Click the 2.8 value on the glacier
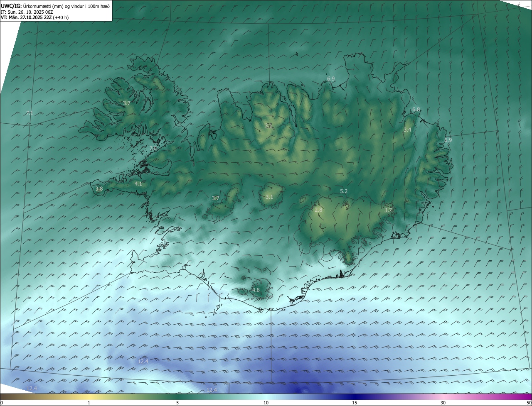Image resolution: width=532 pixels, height=406 pixels. point(318,210)
